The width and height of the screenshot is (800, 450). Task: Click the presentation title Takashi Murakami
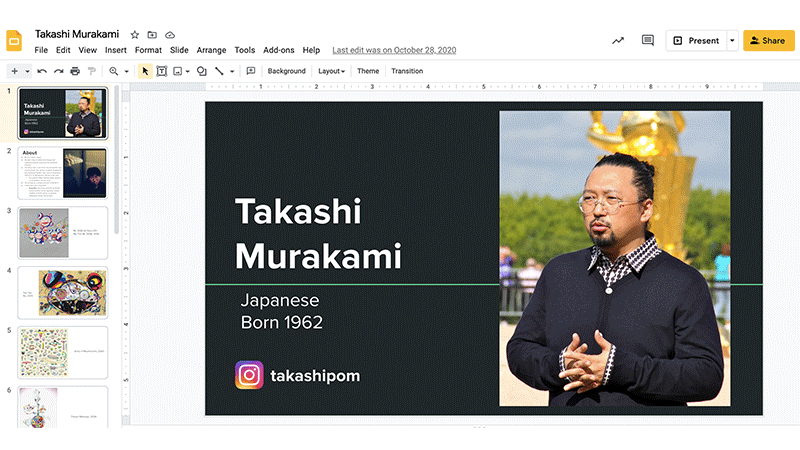(x=77, y=34)
